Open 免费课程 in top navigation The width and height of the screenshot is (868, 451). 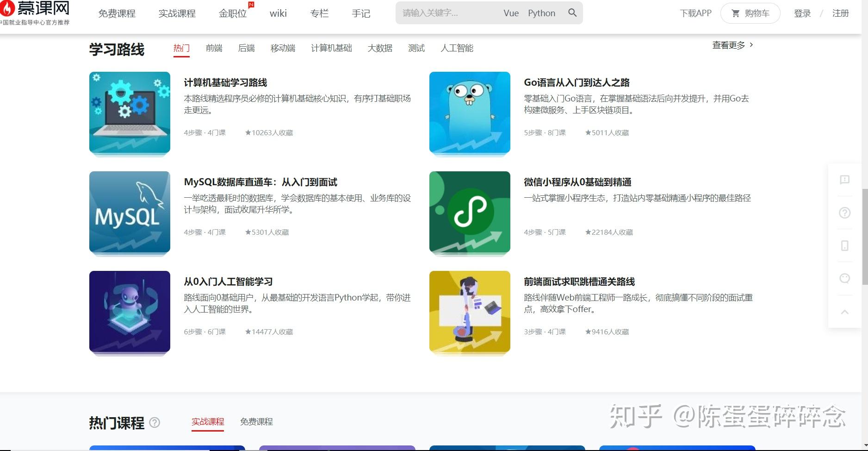click(117, 14)
